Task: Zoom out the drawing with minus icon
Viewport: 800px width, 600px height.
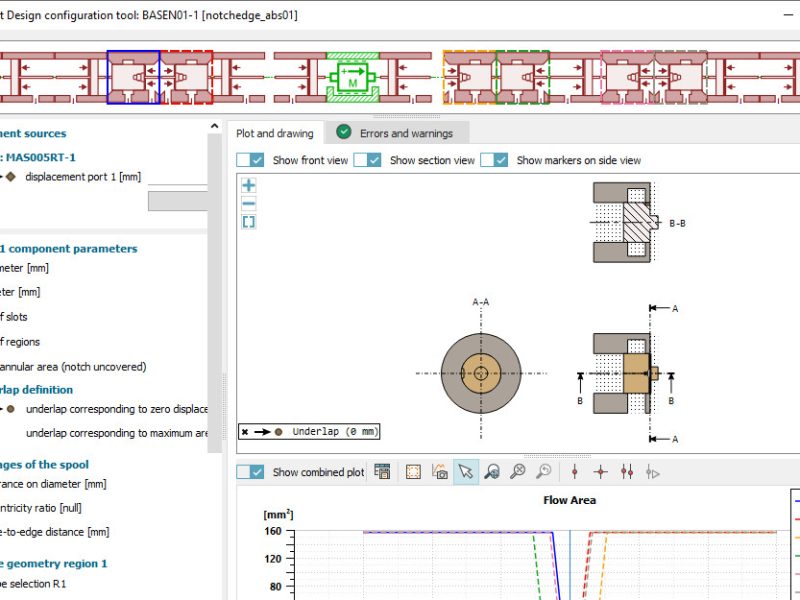Action: click(x=249, y=203)
